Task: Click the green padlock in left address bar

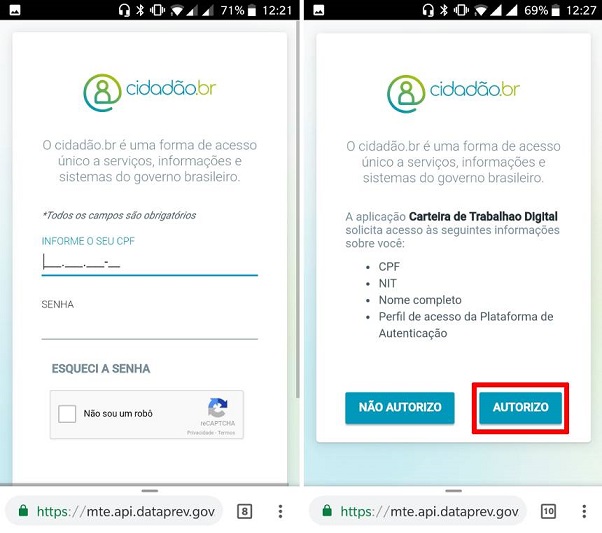Action: pyautogui.click(x=23, y=510)
